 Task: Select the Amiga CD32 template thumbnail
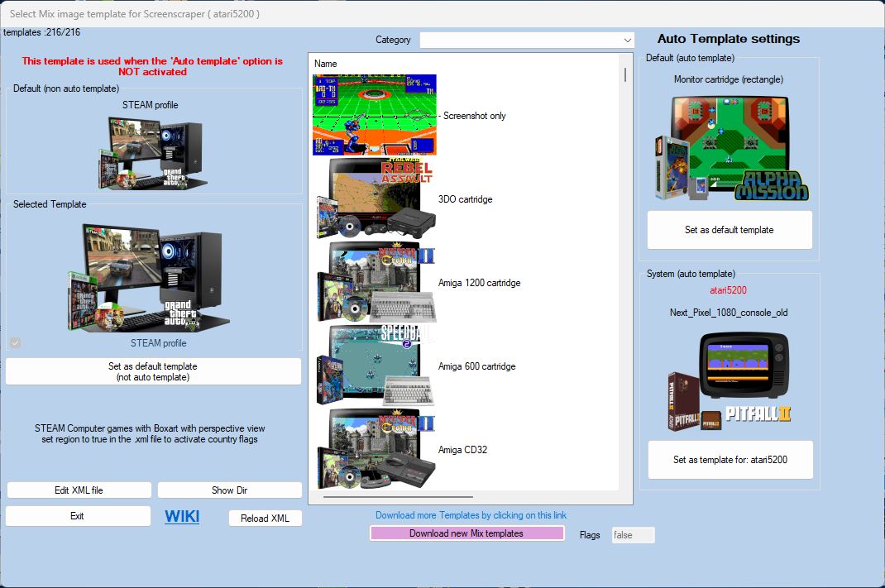pyautogui.click(x=375, y=449)
